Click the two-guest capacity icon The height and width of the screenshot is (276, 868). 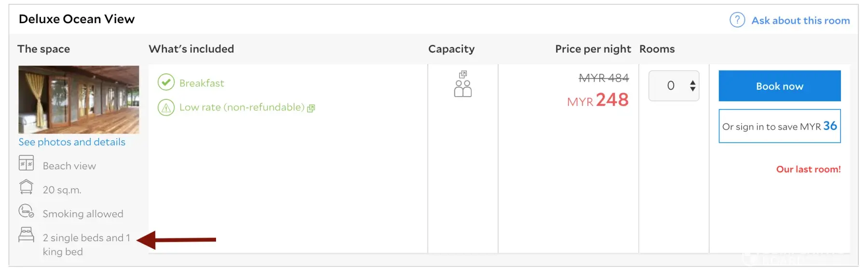click(x=463, y=89)
